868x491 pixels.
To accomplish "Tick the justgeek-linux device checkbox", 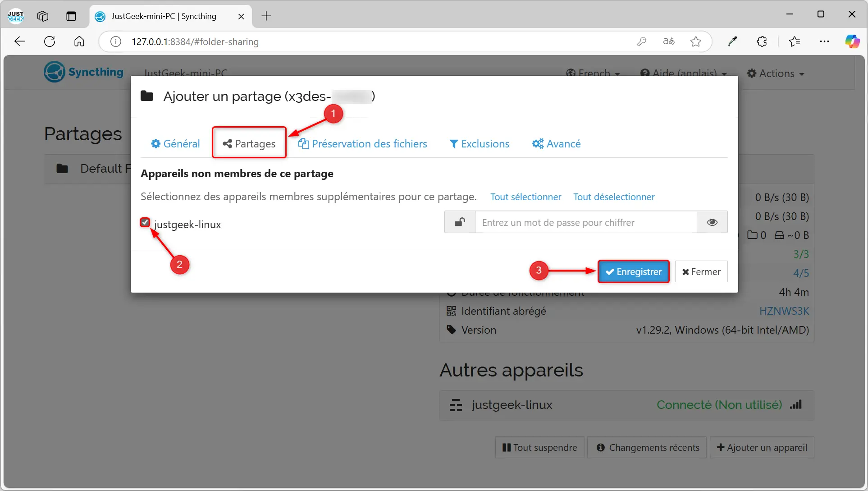I will (x=145, y=222).
